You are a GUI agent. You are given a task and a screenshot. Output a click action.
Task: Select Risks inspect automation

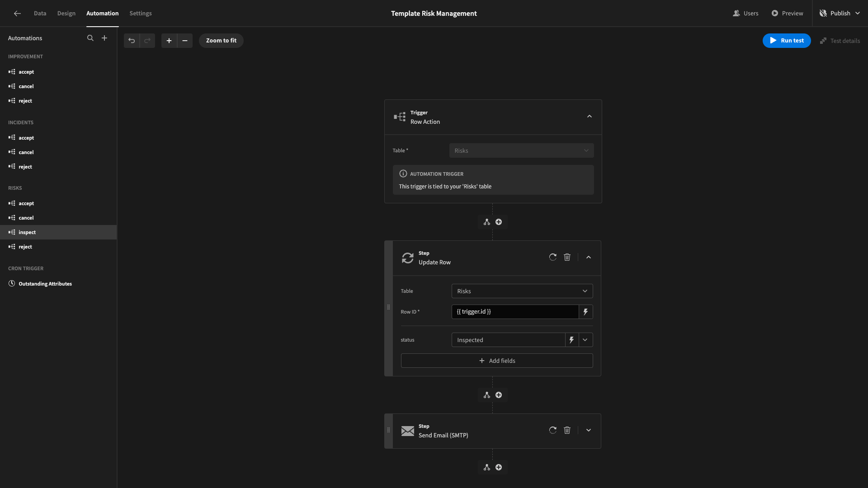58,232
